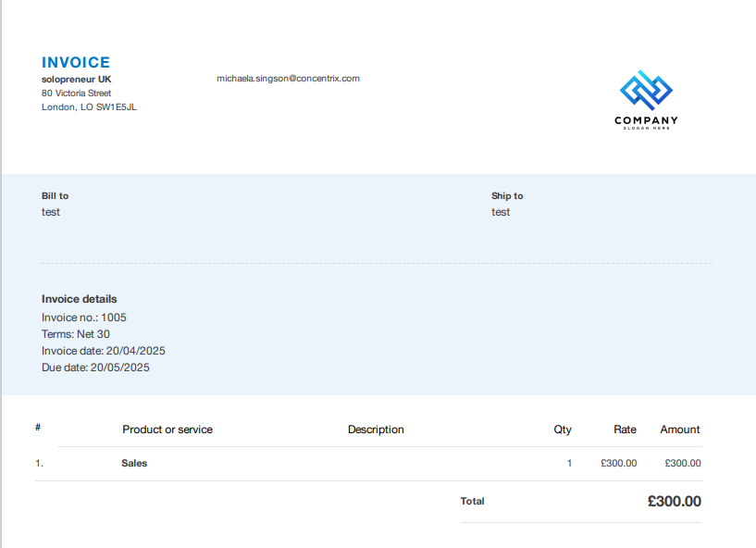Click the £300.00 rate cell
The width and height of the screenshot is (756, 548).
[619, 463]
